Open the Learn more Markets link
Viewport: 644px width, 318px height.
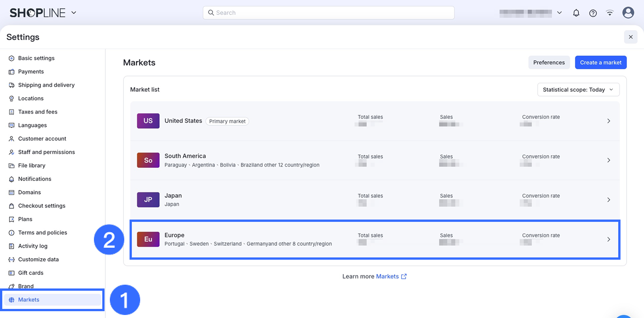391,276
